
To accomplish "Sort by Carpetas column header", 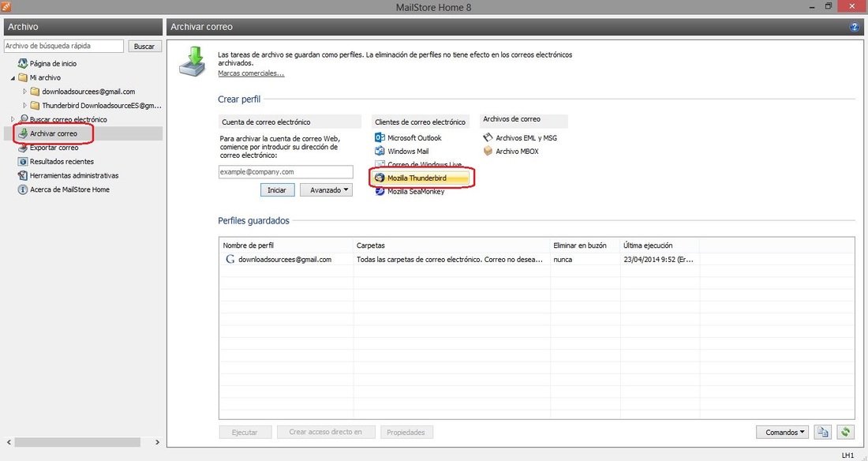I will coord(451,245).
